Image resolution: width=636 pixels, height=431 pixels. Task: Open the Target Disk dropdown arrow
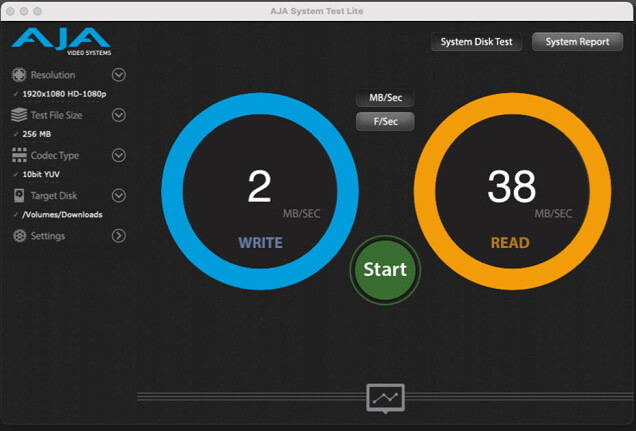coord(119,196)
